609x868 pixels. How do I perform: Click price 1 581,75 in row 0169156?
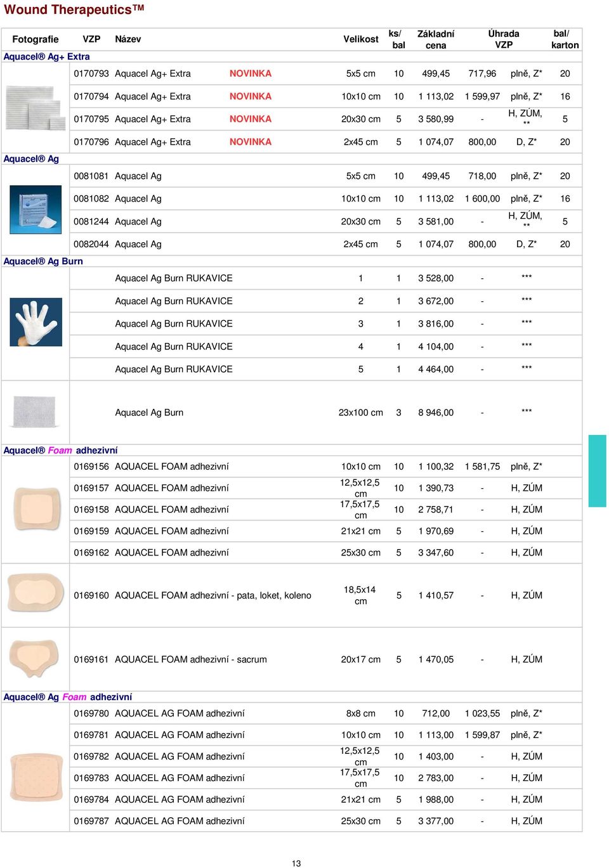[482, 467]
